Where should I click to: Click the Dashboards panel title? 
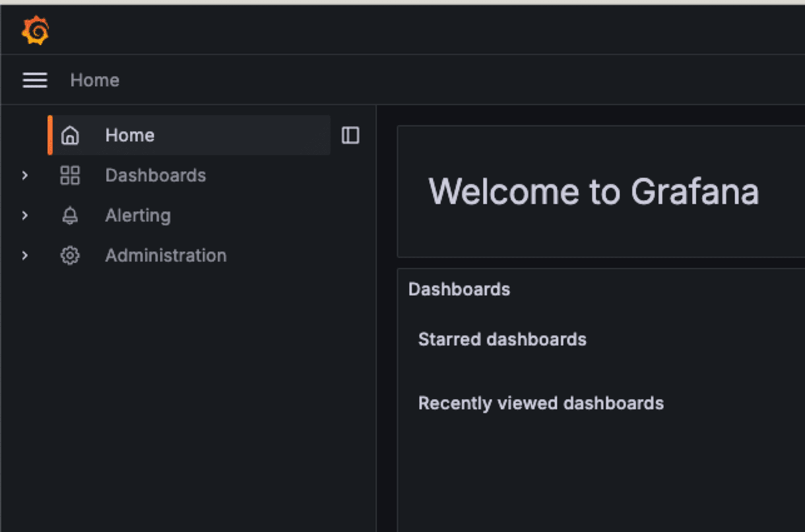(x=459, y=289)
